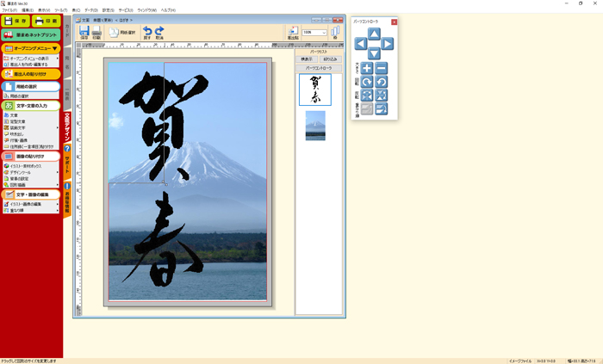
Task: Click the left arrow in Parts Controller
Action: coord(361,44)
